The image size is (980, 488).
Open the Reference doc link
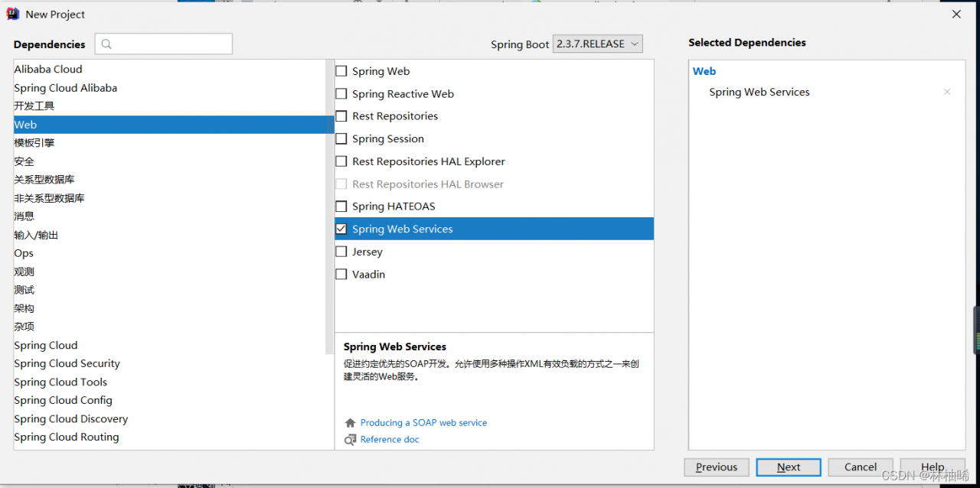tap(390, 440)
